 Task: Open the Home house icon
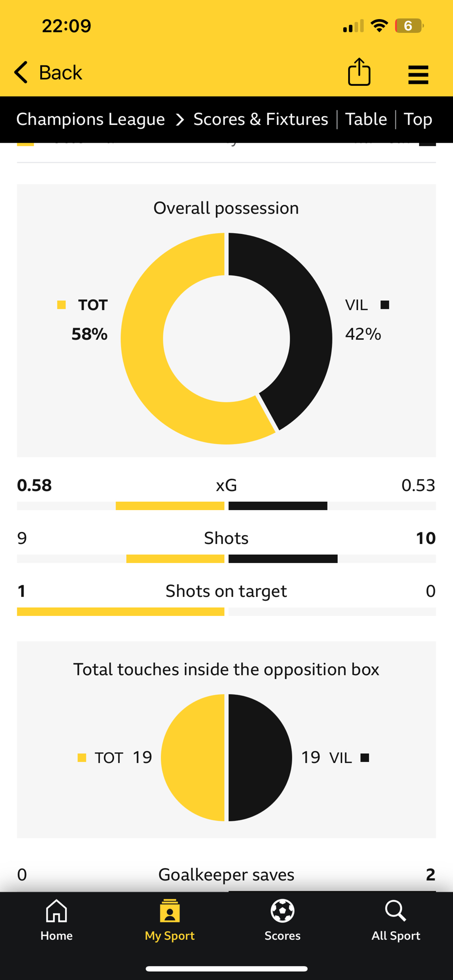(x=56, y=911)
